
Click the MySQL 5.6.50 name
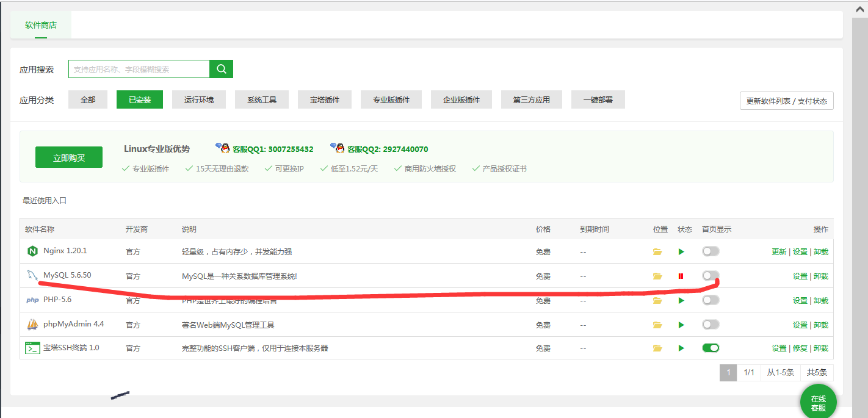point(67,275)
